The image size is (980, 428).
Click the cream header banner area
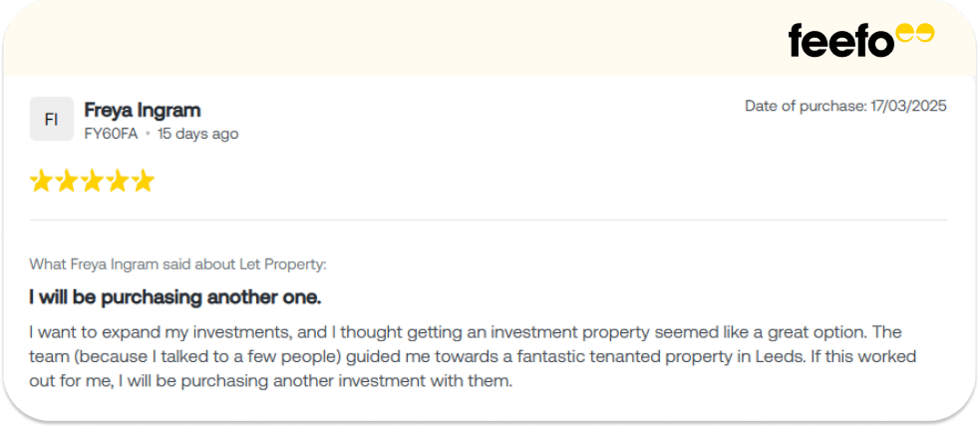399,40
